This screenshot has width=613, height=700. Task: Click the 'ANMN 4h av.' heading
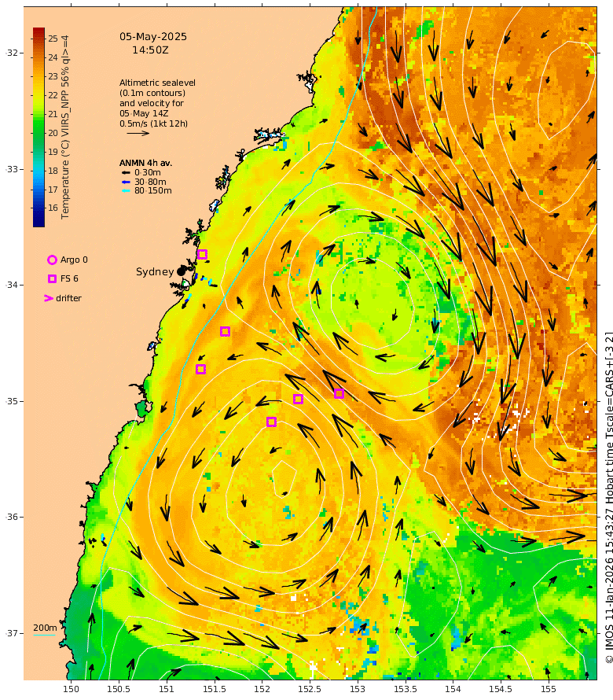(145, 163)
